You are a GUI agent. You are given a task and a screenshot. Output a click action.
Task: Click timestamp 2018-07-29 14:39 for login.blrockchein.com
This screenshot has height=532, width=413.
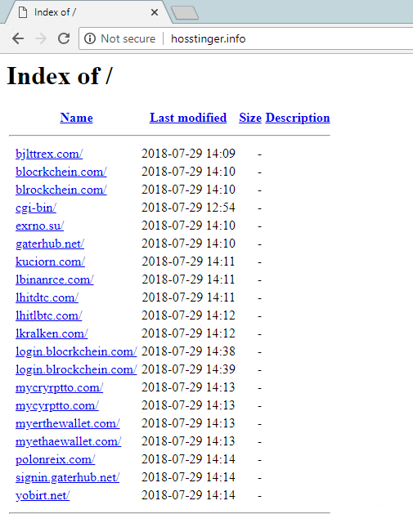point(188,369)
